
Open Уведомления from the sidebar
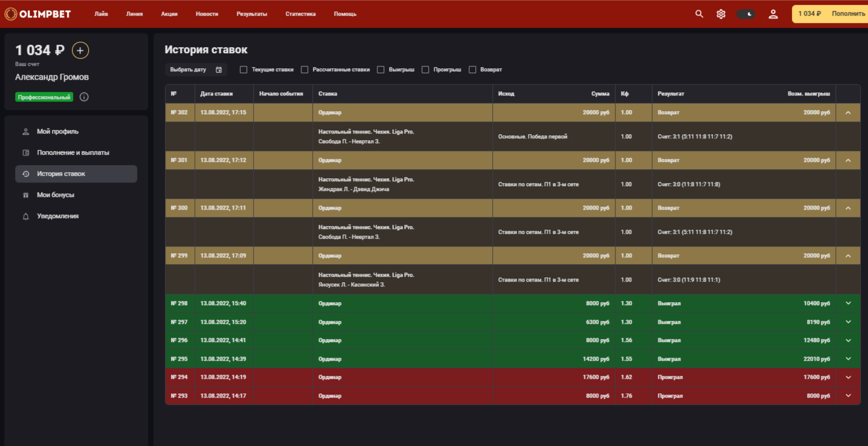pyautogui.click(x=57, y=216)
